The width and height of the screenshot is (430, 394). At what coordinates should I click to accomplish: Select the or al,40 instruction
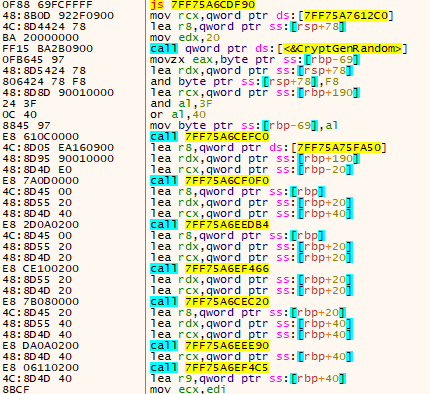click(x=178, y=115)
